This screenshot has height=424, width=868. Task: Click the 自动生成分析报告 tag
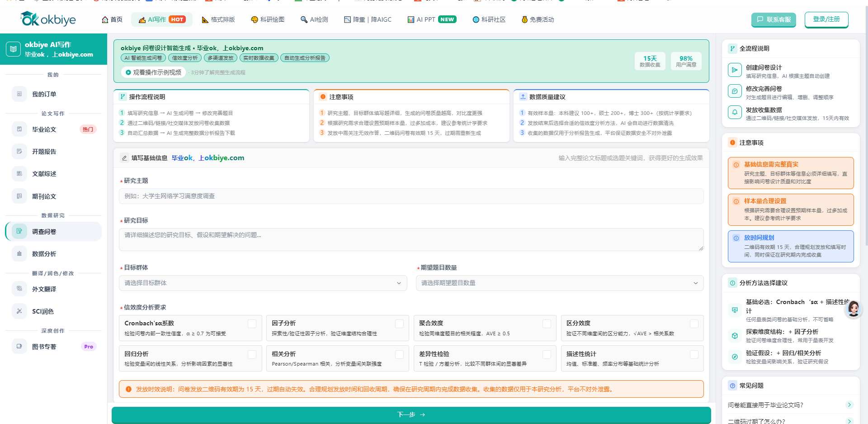(305, 58)
